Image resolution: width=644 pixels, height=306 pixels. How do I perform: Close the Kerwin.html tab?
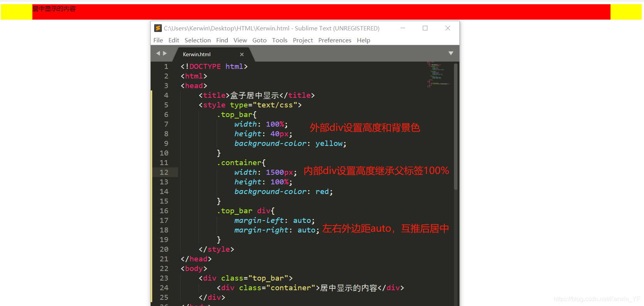(x=242, y=55)
